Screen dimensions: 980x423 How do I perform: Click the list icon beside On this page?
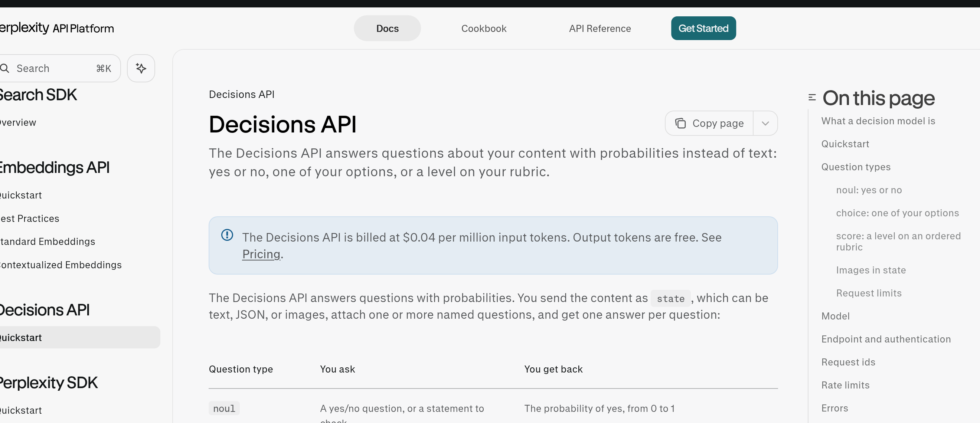812,98
